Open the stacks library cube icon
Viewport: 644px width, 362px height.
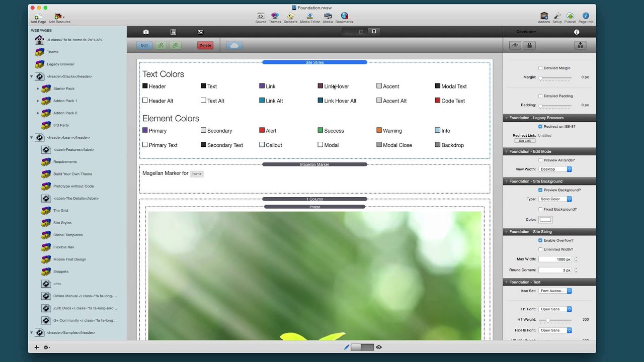pos(146,32)
